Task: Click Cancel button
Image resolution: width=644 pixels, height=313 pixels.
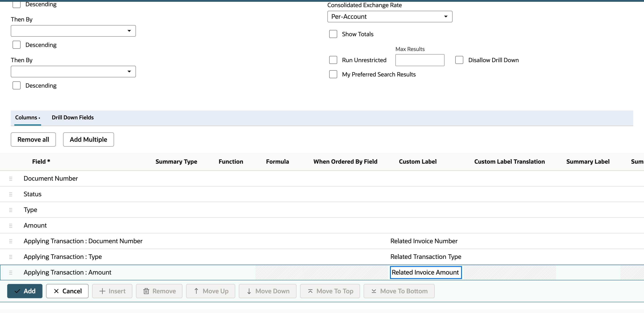Action: (x=67, y=291)
